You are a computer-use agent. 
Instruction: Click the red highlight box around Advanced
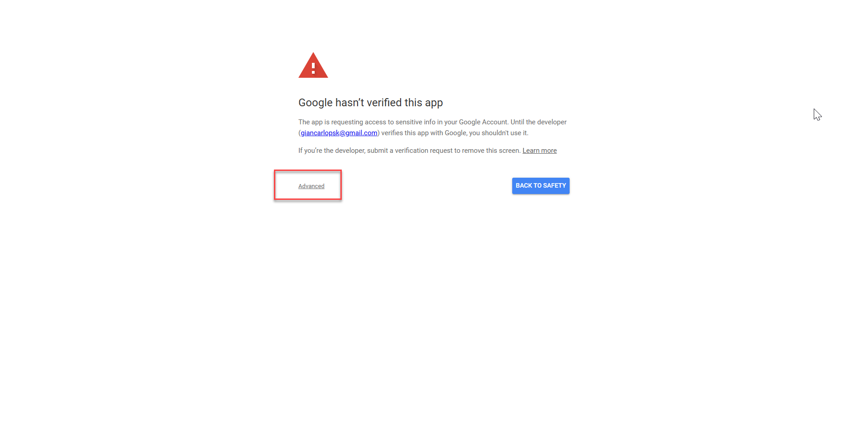coord(308,185)
